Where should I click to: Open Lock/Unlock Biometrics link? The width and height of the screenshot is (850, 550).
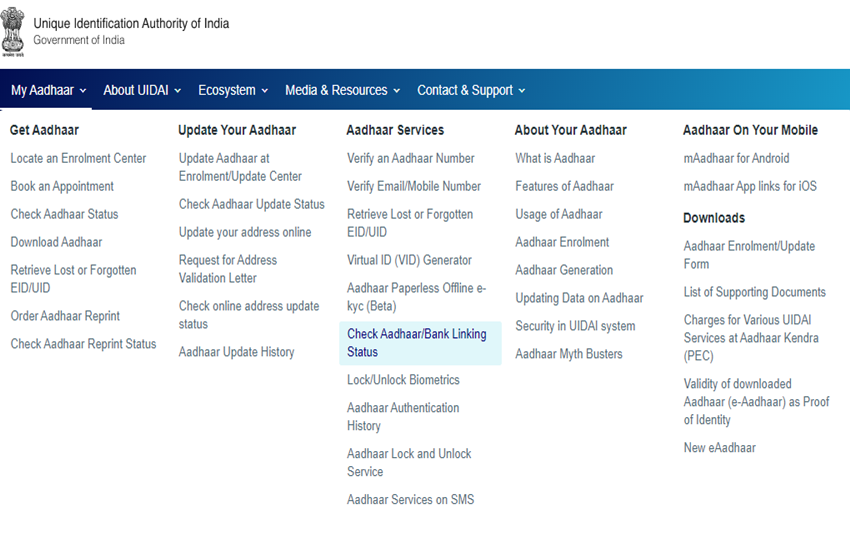pyautogui.click(x=403, y=380)
